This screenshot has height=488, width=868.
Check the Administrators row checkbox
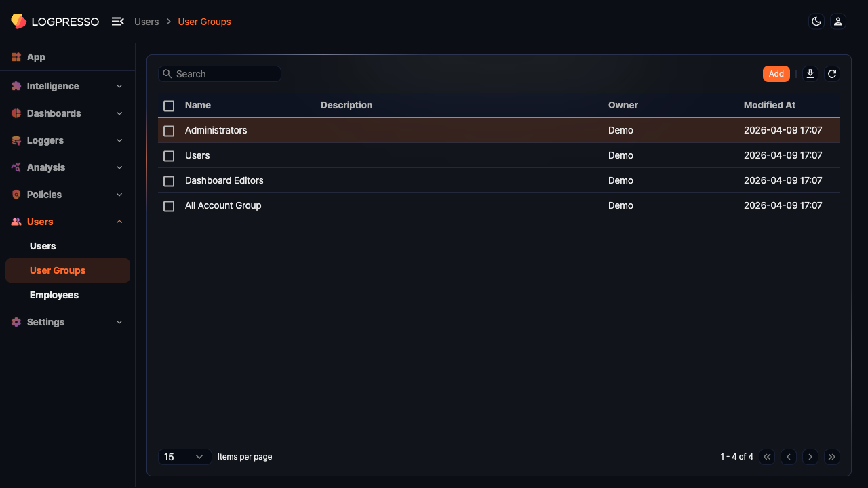point(169,131)
